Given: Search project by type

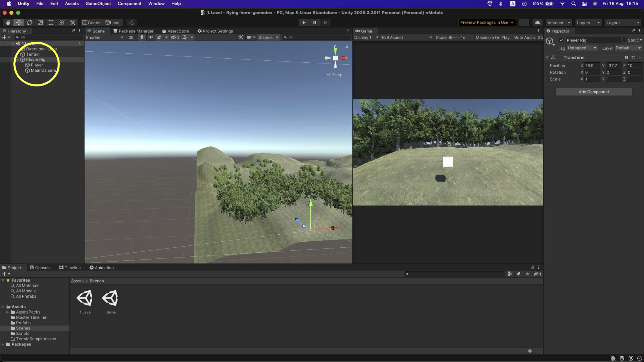Looking at the screenshot, I should click(510, 274).
